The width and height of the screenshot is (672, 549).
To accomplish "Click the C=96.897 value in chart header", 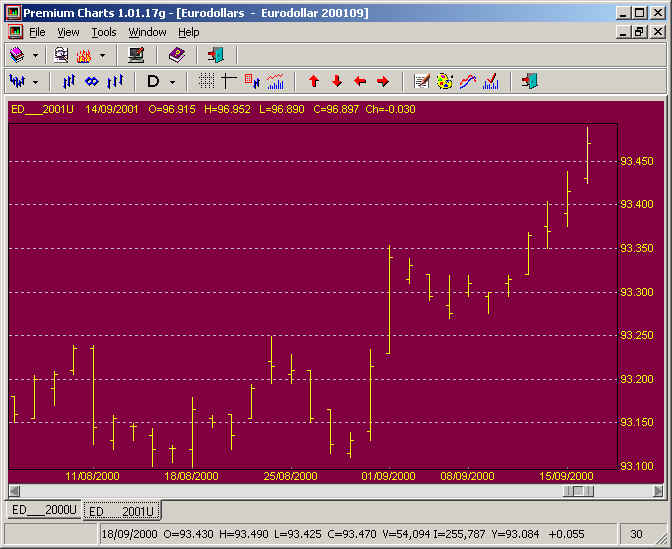I will [x=336, y=109].
